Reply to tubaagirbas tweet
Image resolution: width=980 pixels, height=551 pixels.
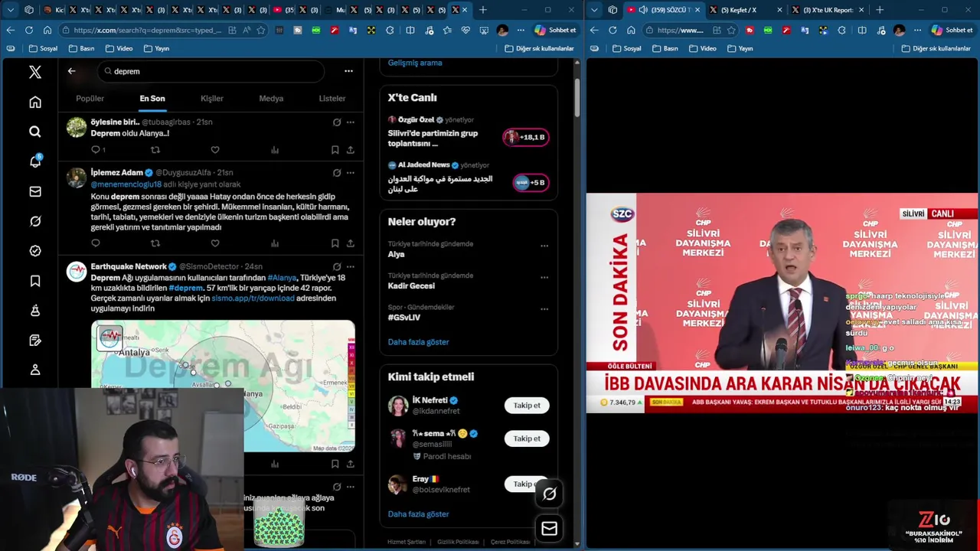click(96, 150)
